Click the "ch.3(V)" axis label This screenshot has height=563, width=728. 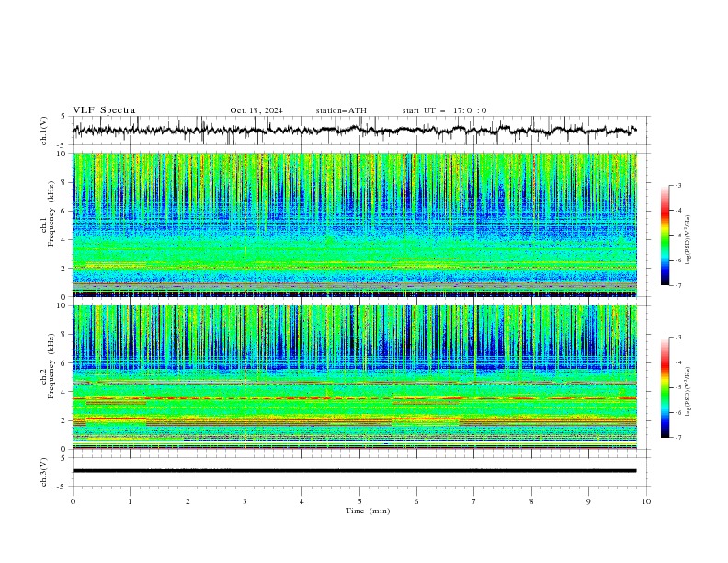pos(44,472)
